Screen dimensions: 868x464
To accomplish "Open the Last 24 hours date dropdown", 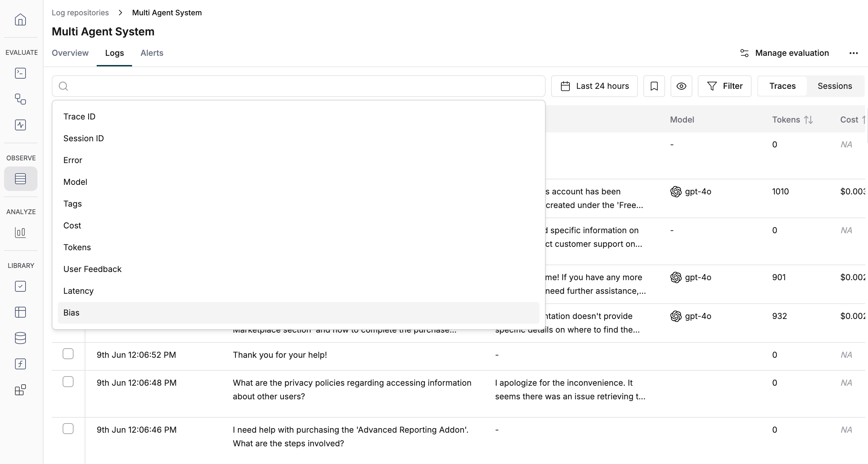I will tap(594, 86).
